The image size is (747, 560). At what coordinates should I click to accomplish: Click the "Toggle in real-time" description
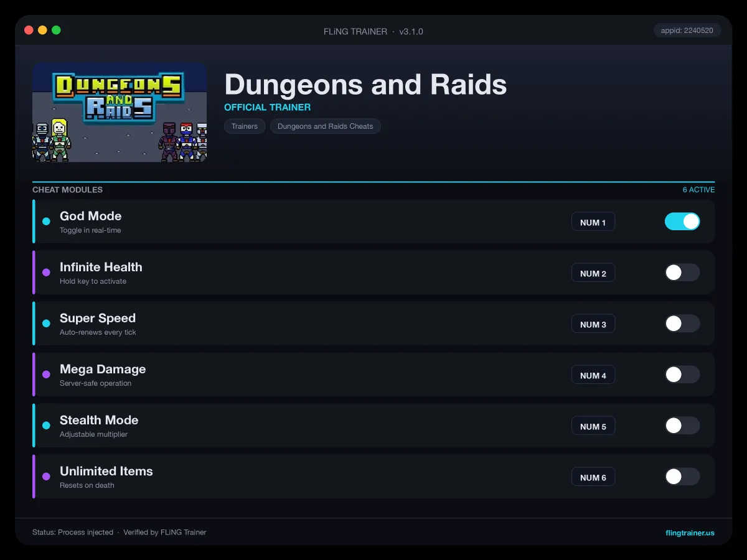coord(90,230)
